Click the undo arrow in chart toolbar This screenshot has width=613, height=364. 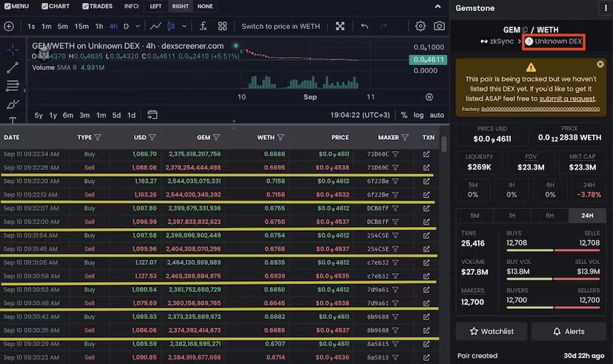click(x=364, y=27)
